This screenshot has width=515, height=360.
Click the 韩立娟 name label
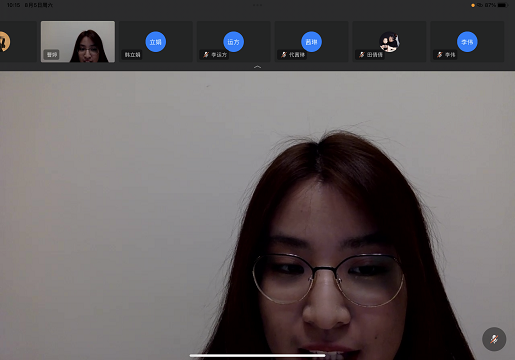(132, 55)
